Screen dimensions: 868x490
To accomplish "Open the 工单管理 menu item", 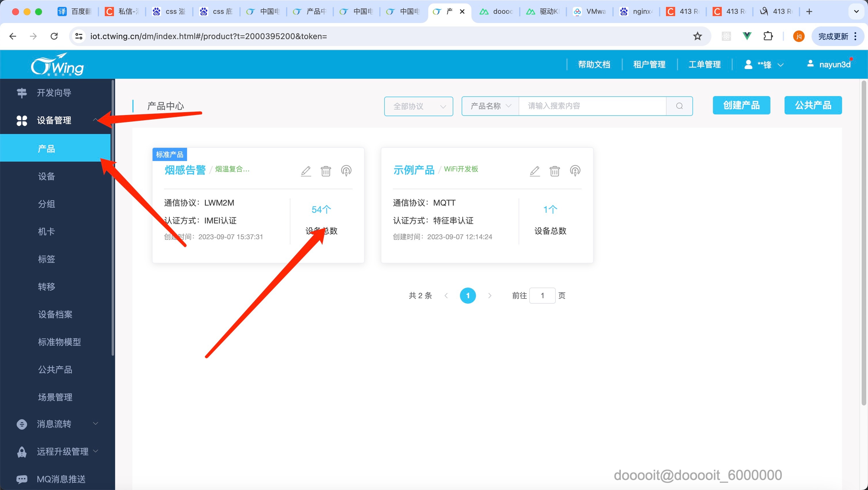I will (705, 64).
